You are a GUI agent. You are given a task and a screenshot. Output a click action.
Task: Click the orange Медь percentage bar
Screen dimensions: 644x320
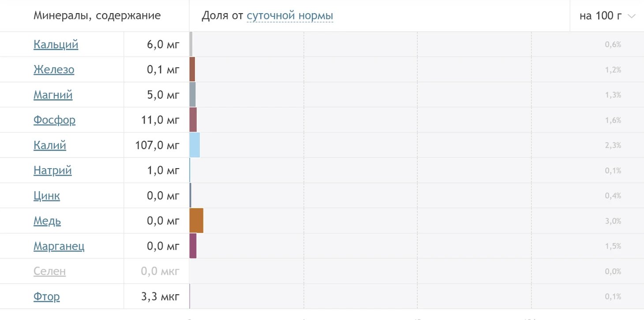click(x=196, y=221)
